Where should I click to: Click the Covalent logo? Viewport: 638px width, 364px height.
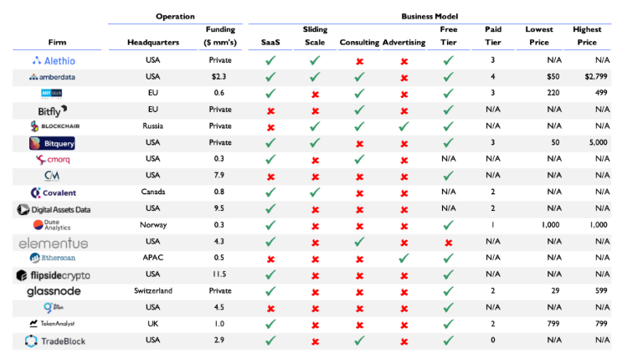pyautogui.click(x=53, y=192)
